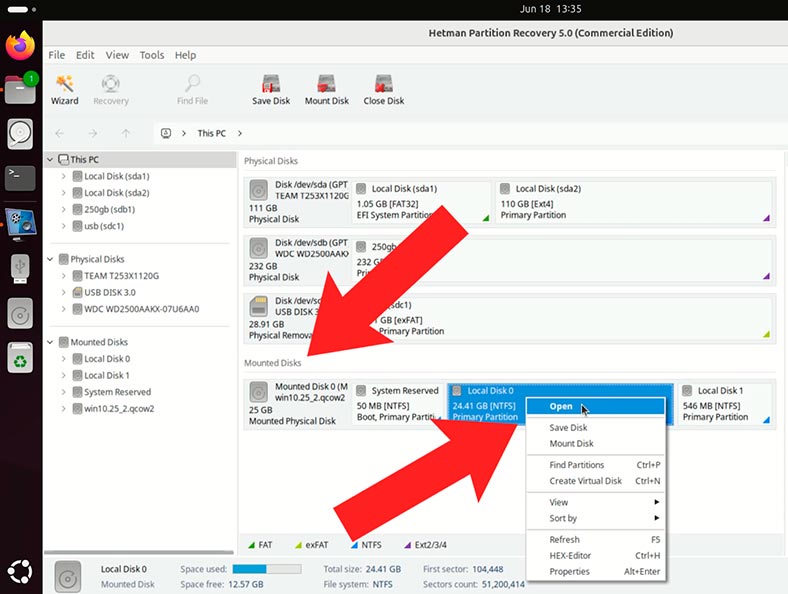Open the Sort by submenu
This screenshot has width=788, height=594.
coord(596,519)
